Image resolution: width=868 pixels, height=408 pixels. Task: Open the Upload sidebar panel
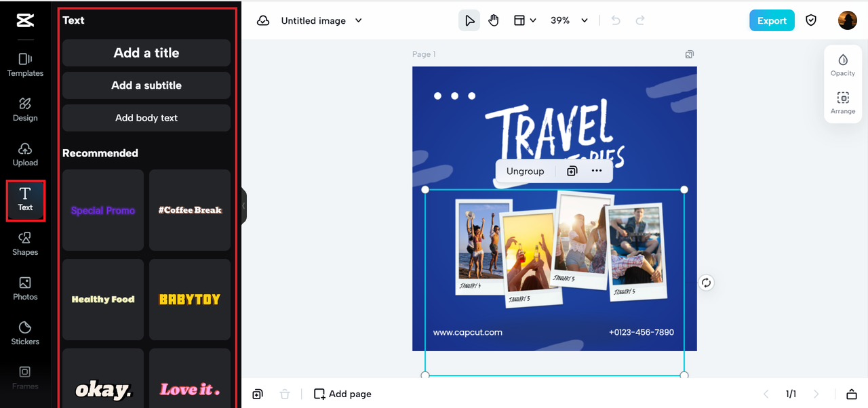(x=25, y=155)
